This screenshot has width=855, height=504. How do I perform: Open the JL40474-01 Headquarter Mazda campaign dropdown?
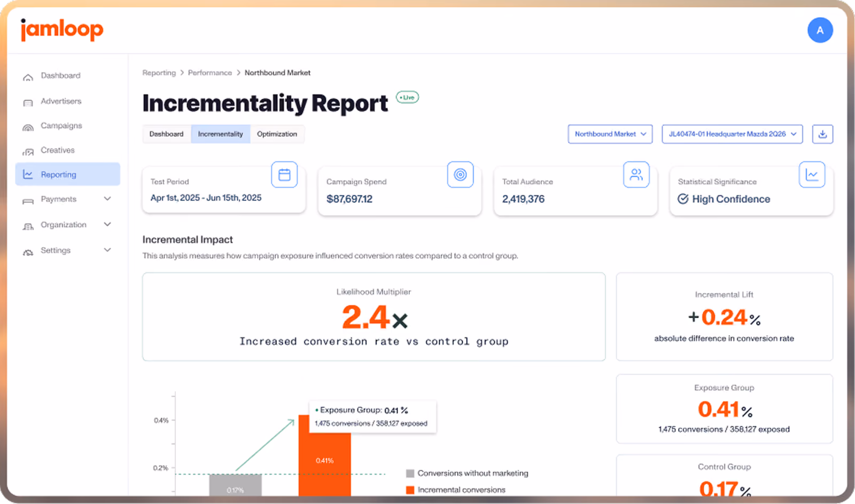(x=732, y=134)
